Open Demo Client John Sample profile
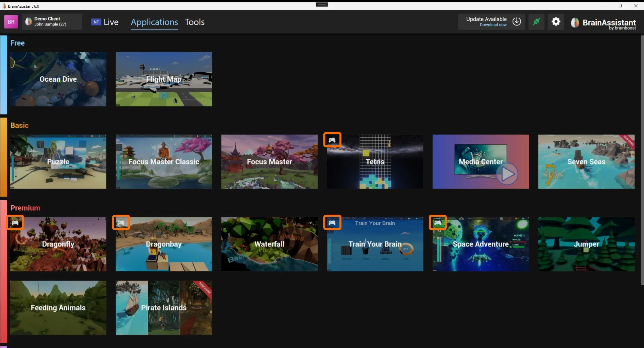The width and height of the screenshot is (644, 348). coord(52,22)
